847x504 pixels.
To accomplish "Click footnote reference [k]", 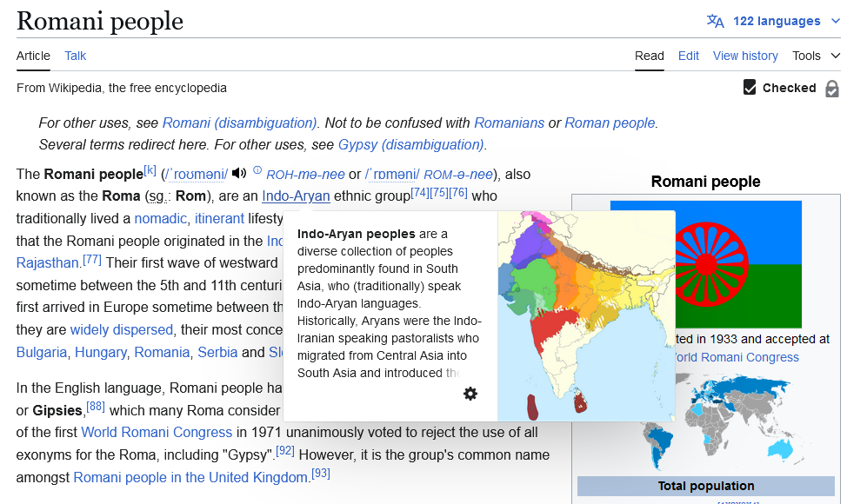I will click(x=150, y=170).
